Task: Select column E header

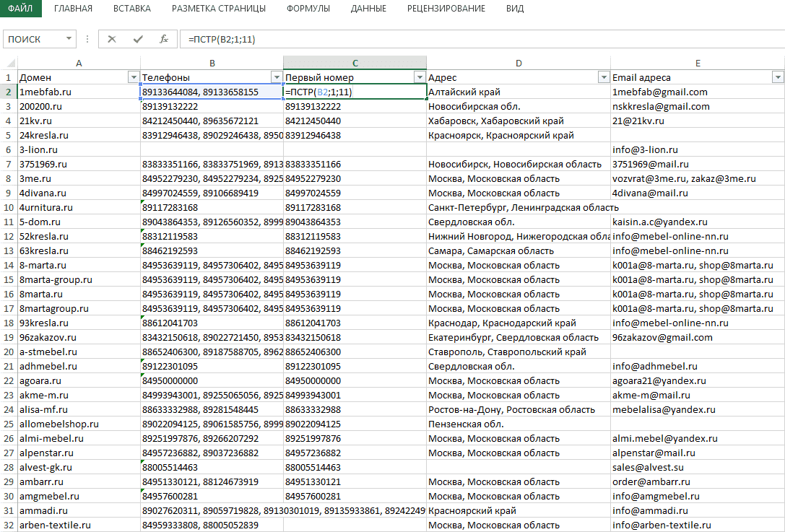Action: [x=698, y=63]
